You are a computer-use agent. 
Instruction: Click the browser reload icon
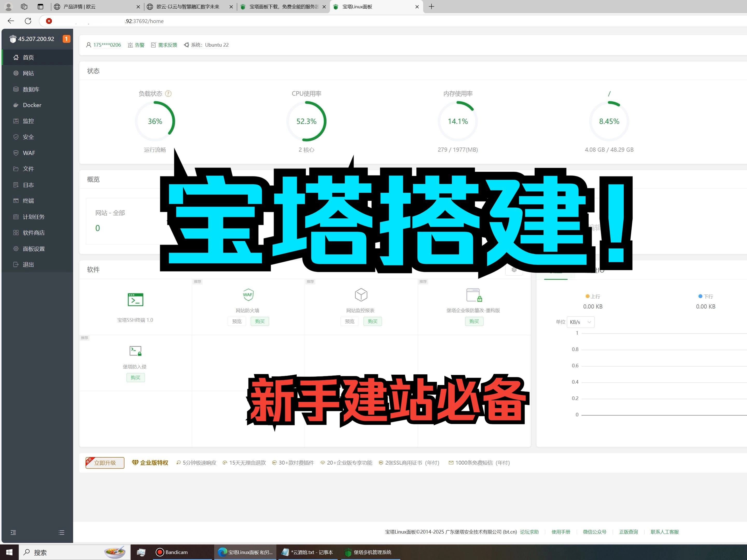[x=28, y=21]
